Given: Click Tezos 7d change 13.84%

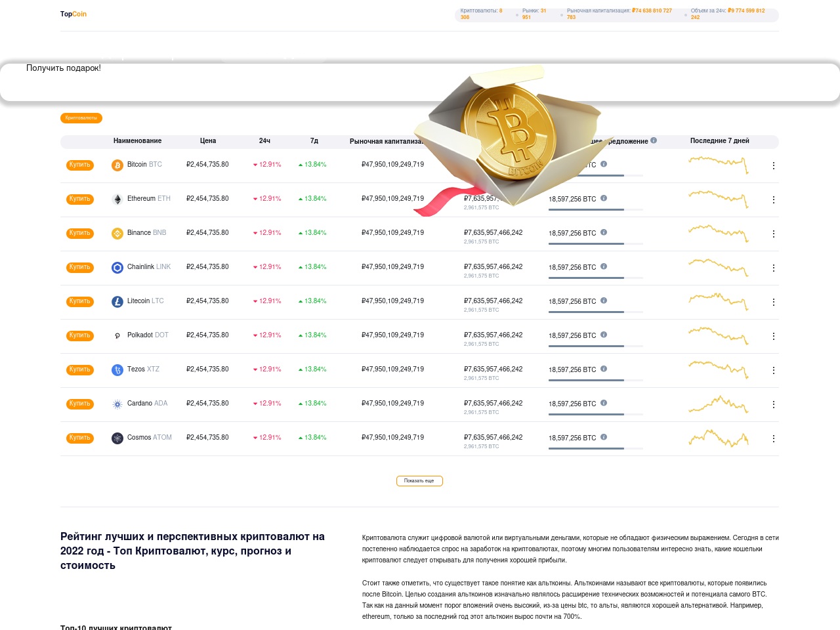Looking at the screenshot, I should [312, 369].
